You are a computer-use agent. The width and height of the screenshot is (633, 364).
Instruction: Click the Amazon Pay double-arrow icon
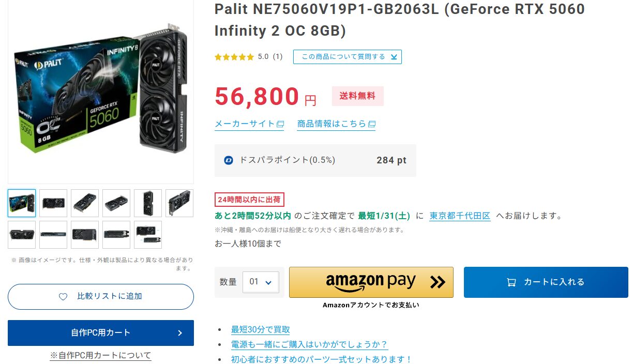pos(437,282)
